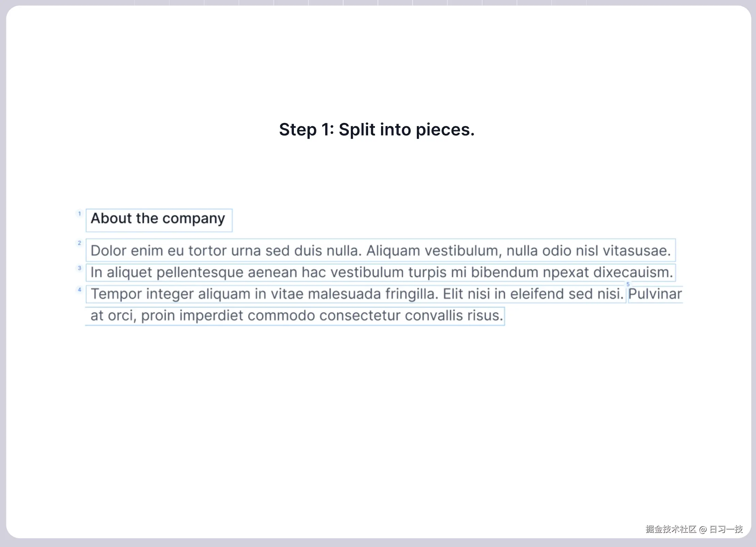Click the number 4 chunk badge
Viewport: 756px width, 547px height.
pos(79,290)
